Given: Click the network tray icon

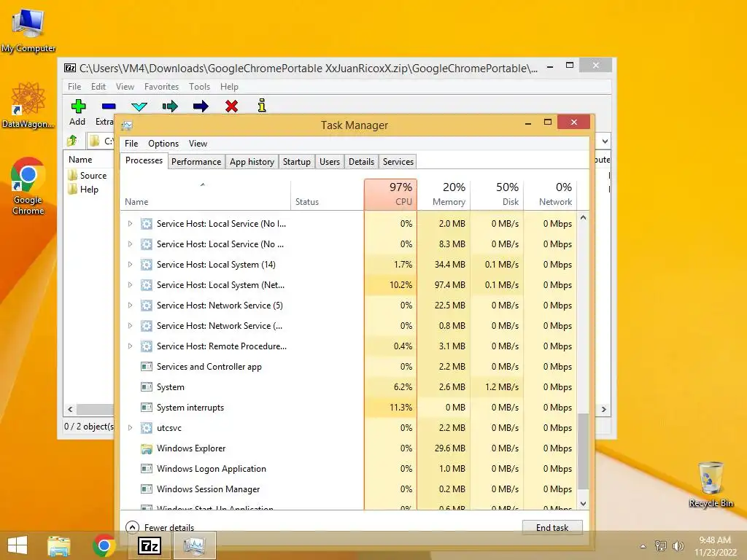Looking at the screenshot, I should coord(660,546).
